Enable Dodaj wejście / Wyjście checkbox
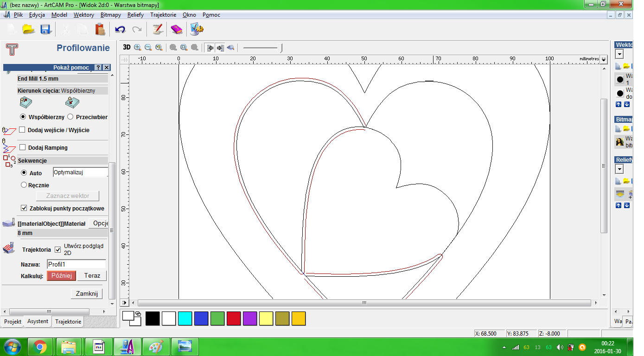644x356 pixels. tap(22, 130)
